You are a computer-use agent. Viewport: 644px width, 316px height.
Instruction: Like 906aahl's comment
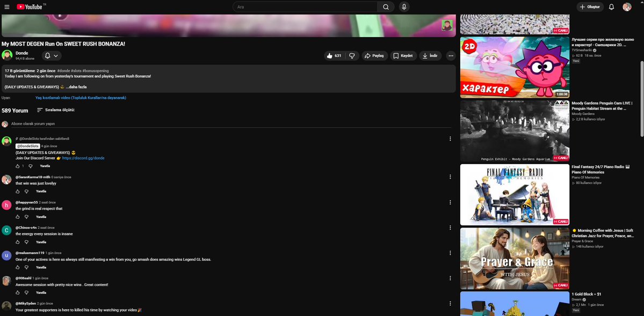pyautogui.click(x=18, y=292)
